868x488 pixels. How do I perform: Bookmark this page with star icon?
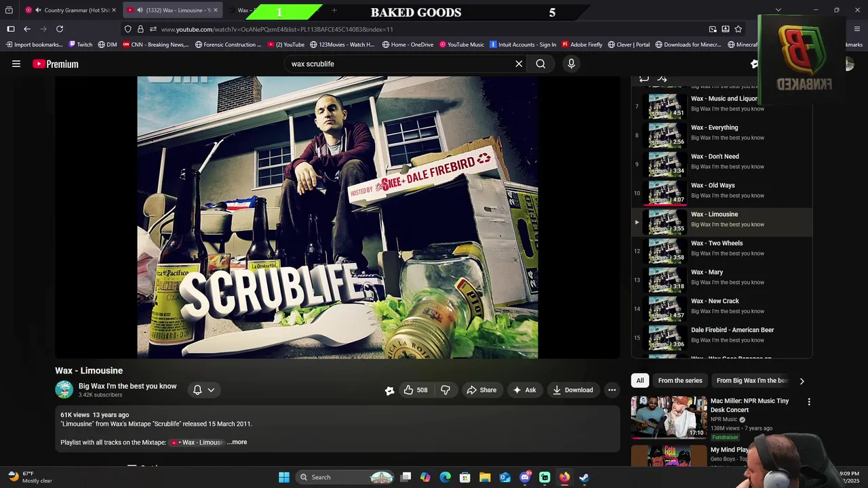pos(738,29)
